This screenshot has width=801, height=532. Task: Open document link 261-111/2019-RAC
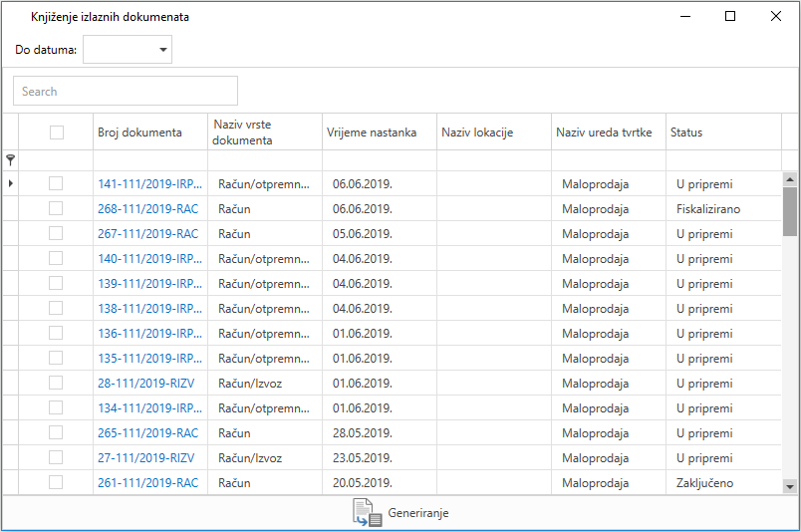pyautogui.click(x=147, y=483)
